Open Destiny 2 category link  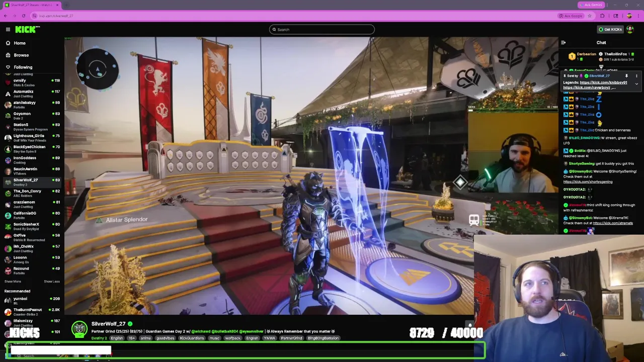pos(99,338)
